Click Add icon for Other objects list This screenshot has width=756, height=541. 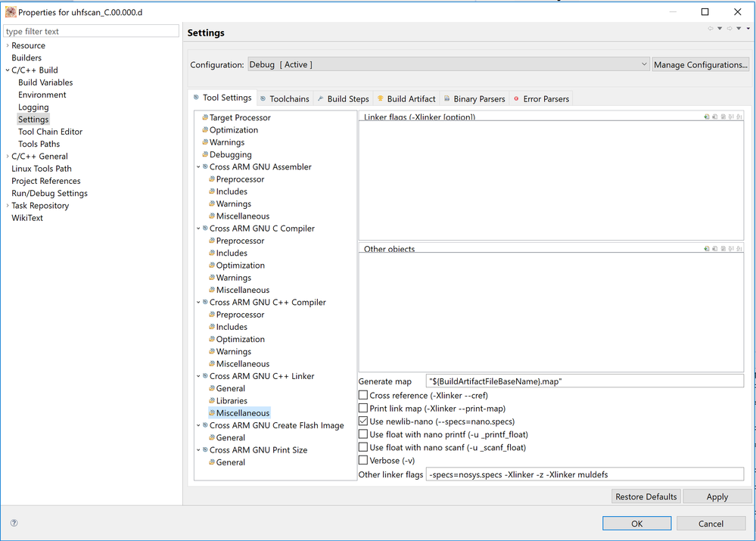tap(706, 249)
